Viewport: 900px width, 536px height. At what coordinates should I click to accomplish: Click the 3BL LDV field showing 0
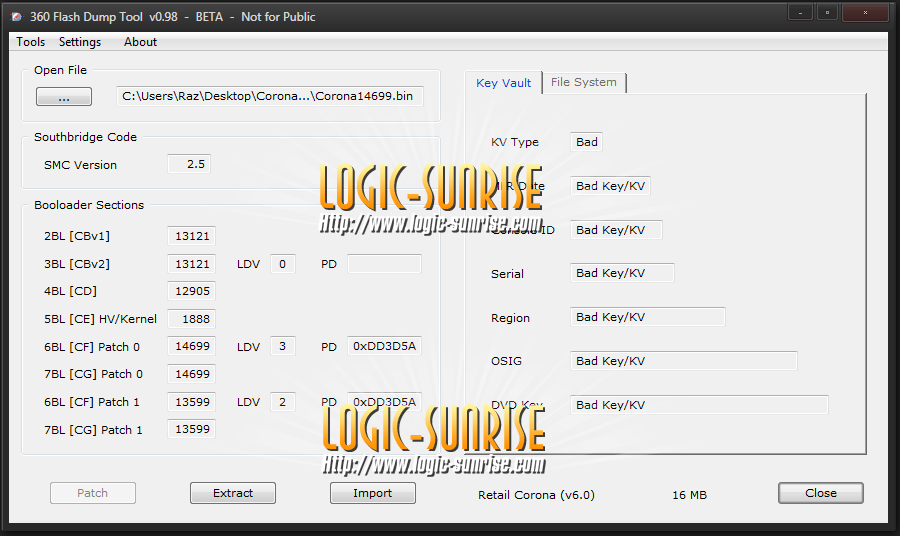point(282,264)
